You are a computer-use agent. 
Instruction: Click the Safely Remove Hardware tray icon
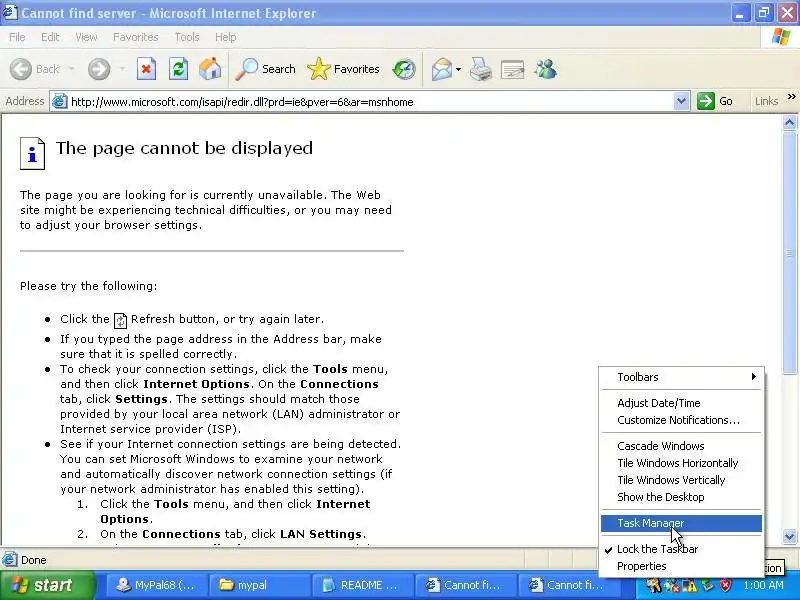[x=708, y=585]
